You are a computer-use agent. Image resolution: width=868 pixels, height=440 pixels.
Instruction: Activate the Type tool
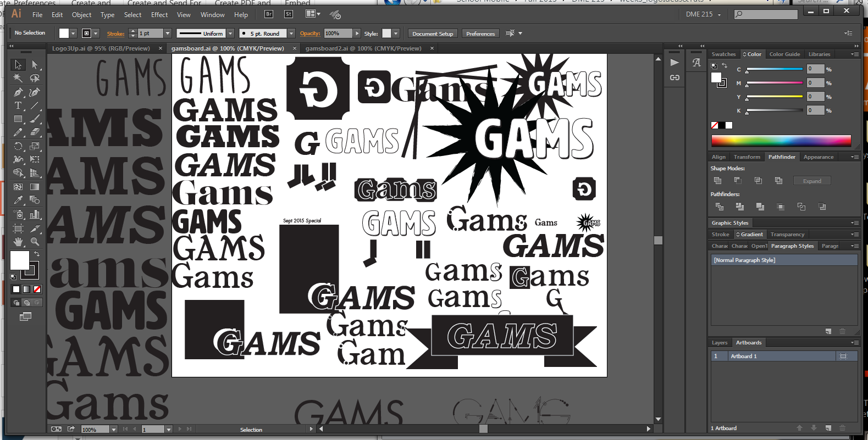pyautogui.click(x=18, y=105)
